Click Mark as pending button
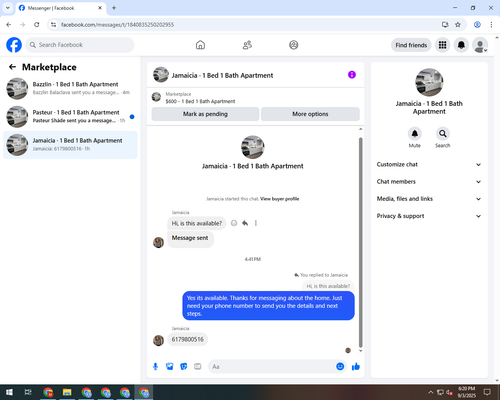The width and height of the screenshot is (500, 400). pyautogui.click(x=205, y=114)
